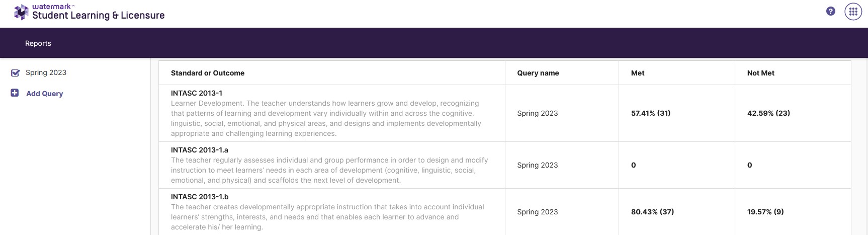This screenshot has width=868, height=235.
Task: Select the INTASC 2013-1 standard heading
Action: (197, 93)
